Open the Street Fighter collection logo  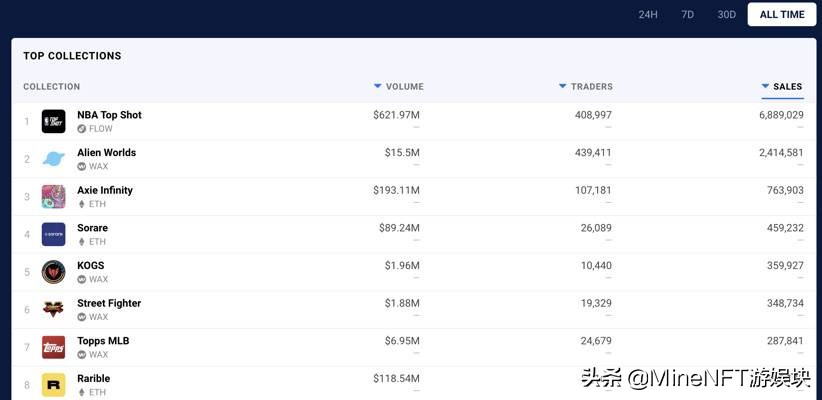click(53, 310)
